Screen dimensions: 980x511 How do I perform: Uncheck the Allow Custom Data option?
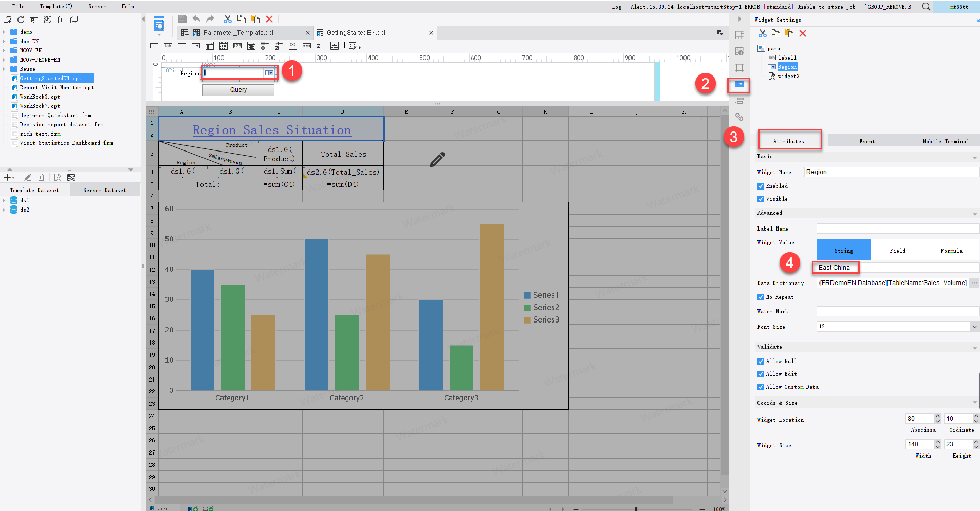click(x=761, y=387)
